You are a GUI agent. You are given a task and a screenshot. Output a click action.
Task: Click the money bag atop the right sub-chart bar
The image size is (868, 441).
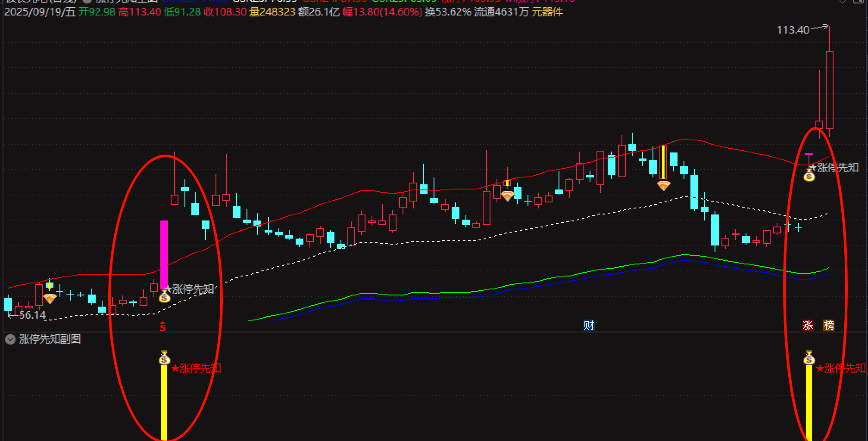click(x=809, y=358)
